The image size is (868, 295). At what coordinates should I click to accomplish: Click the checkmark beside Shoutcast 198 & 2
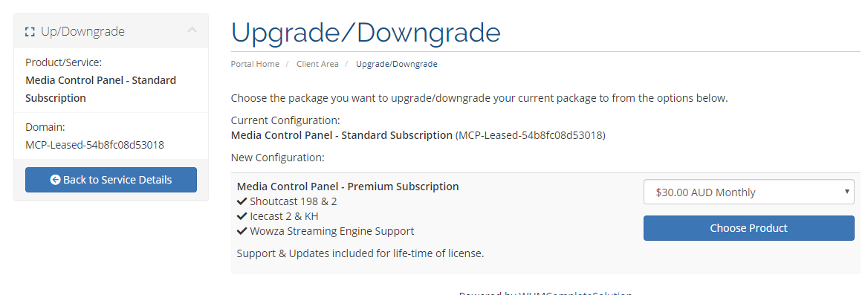tap(242, 201)
